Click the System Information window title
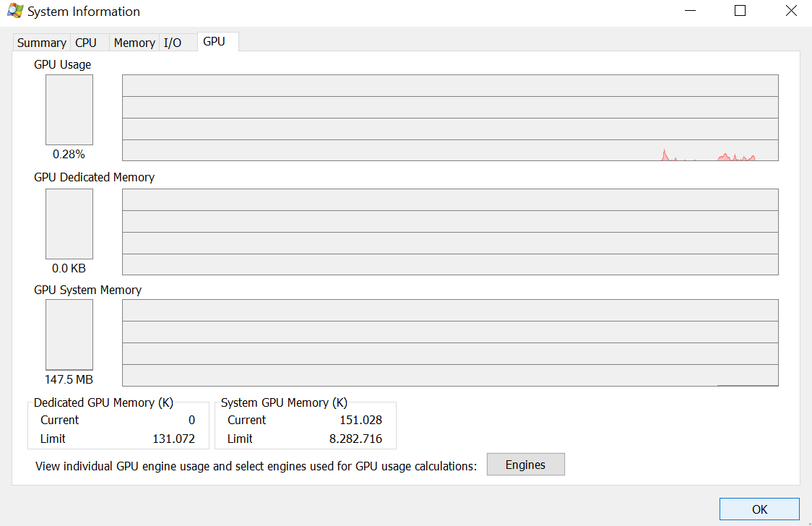This screenshot has height=526, width=812. 84,12
